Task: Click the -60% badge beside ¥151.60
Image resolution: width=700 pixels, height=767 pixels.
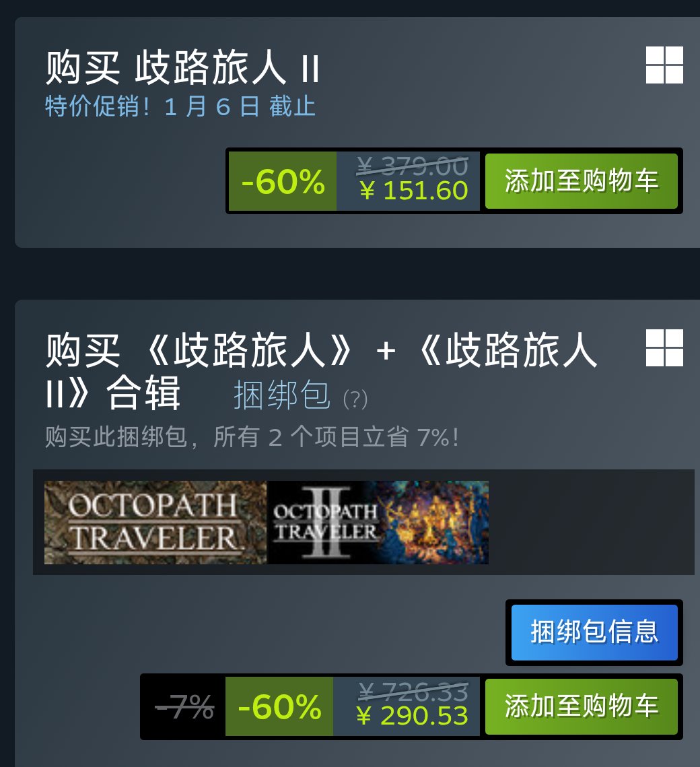Action: [x=283, y=181]
